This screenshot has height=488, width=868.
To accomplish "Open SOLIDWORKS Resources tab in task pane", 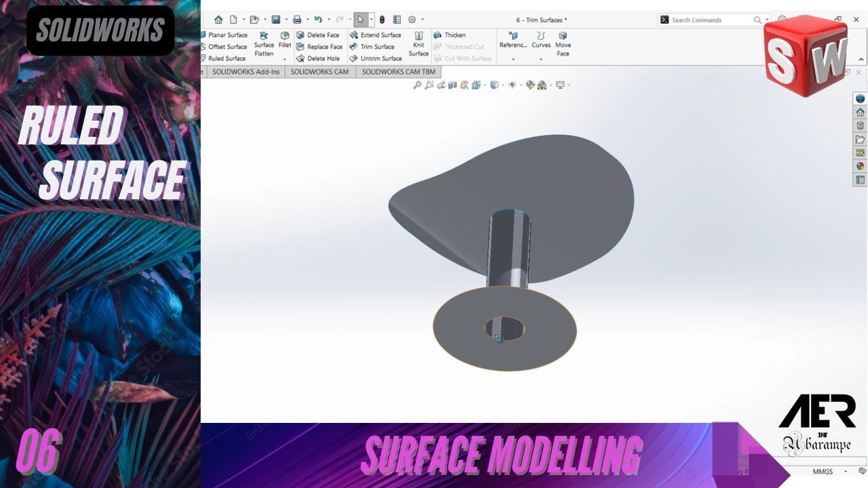I will click(860, 98).
